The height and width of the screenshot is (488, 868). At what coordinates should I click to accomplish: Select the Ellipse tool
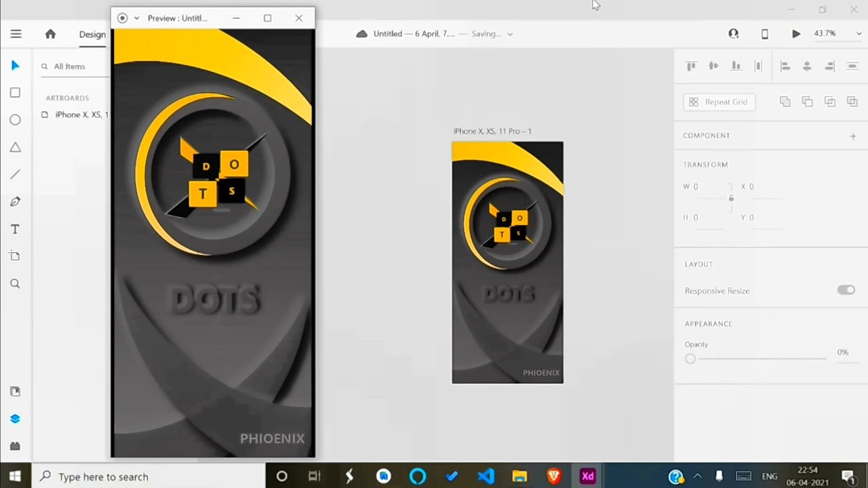coord(15,120)
